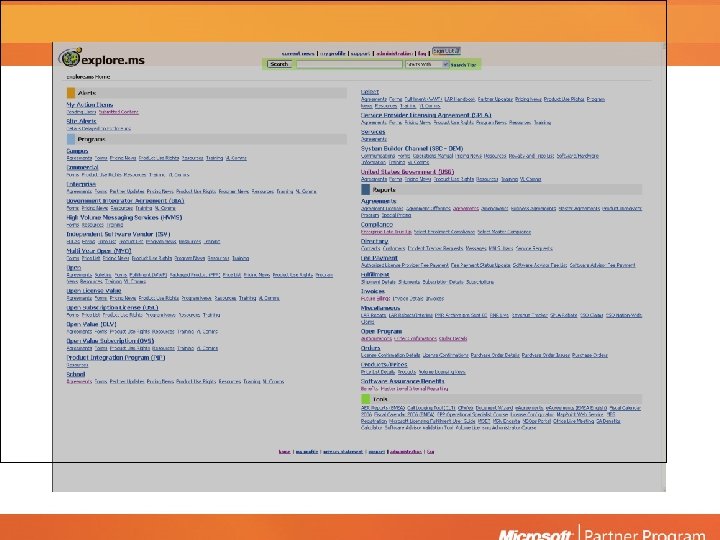Open the Enterprise program link
This screenshot has width=720, height=540.
point(81,184)
